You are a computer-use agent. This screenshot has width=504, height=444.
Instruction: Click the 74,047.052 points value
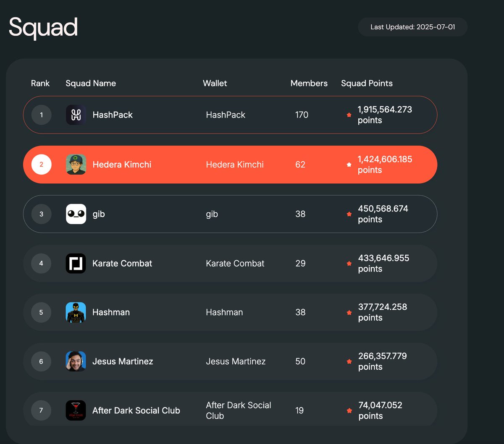[380, 410]
